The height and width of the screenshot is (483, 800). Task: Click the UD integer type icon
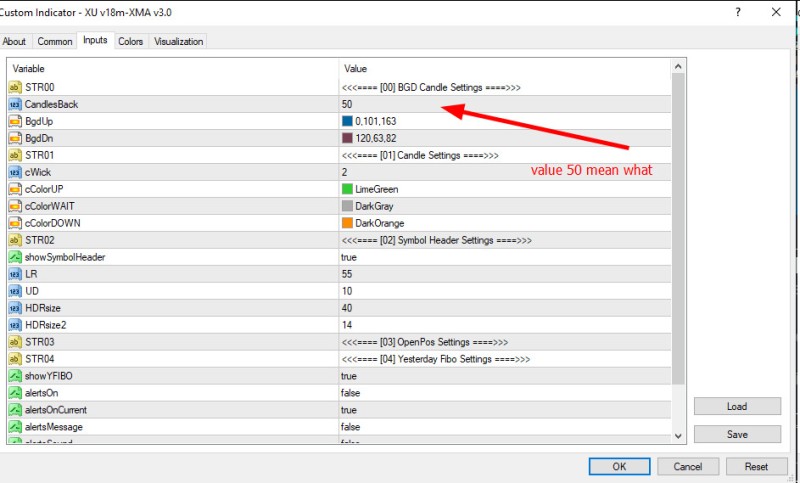15,291
